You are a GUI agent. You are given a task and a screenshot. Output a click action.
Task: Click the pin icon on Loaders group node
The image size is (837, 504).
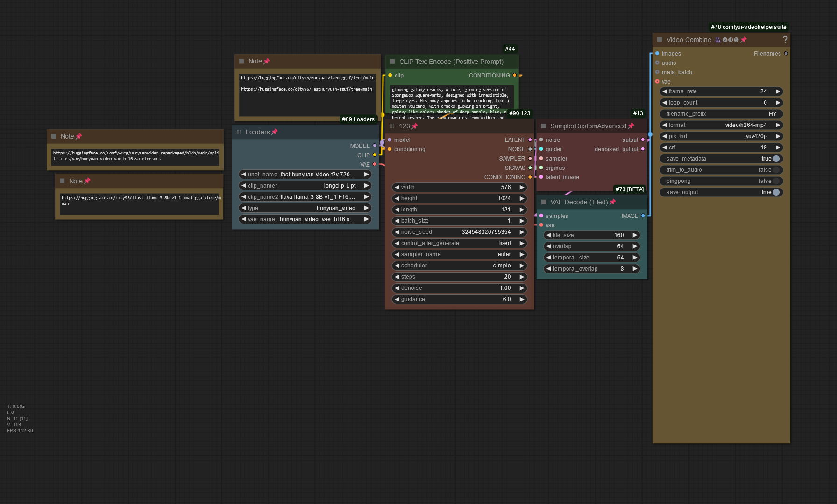tap(274, 132)
